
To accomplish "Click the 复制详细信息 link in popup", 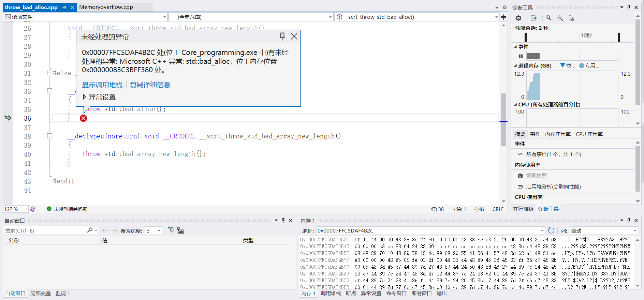I will click(x=150, y=85).
